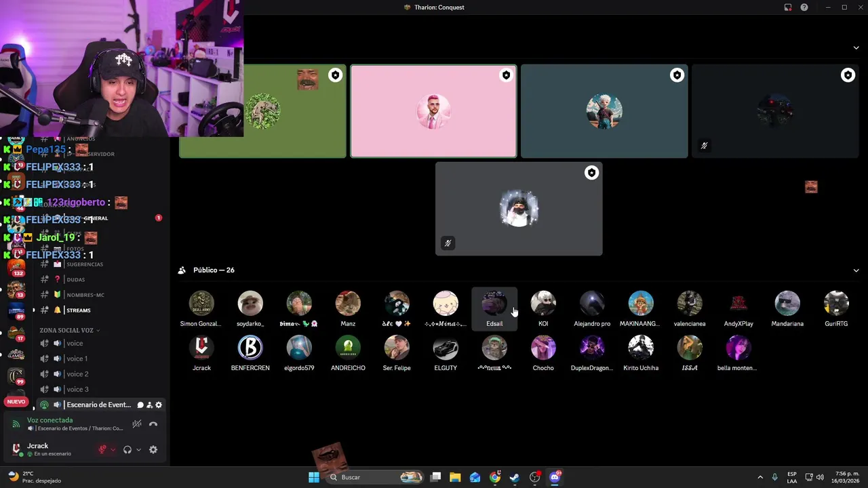This screenshot has height=488, width=868.
Task: Open GuriRTG audience member avatar
Action: [x=836, y=304]
